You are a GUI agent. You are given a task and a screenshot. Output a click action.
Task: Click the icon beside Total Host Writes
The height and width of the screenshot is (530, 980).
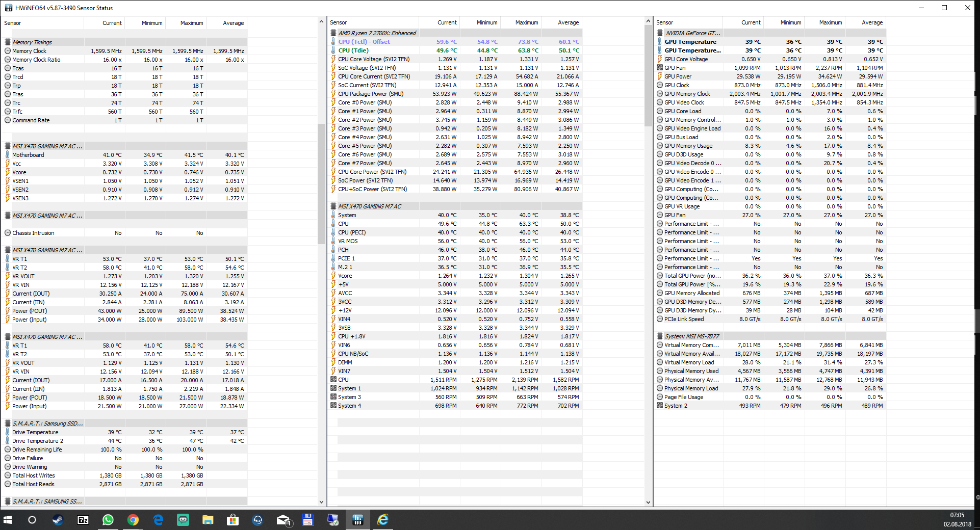(x=8, y=475)
